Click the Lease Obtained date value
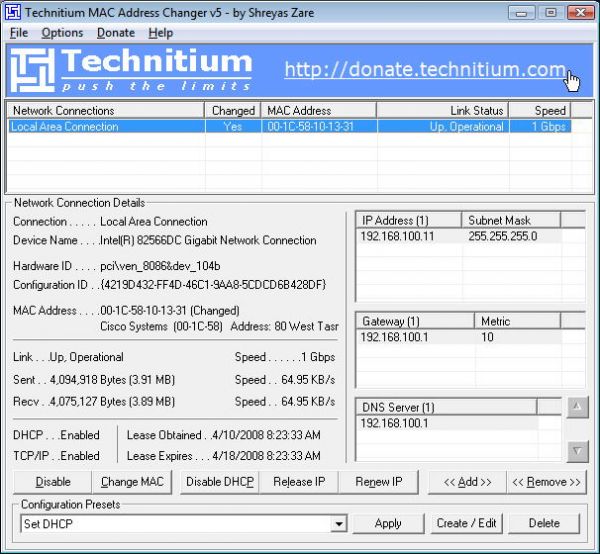The width and height of the screenshot is (600, 554). 266,435
